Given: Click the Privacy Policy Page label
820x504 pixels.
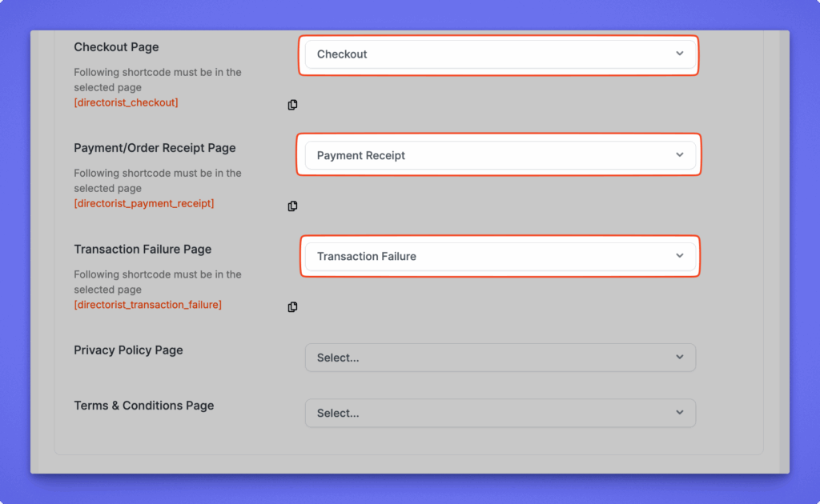Looking at the screenshot, I should (128, 350).
